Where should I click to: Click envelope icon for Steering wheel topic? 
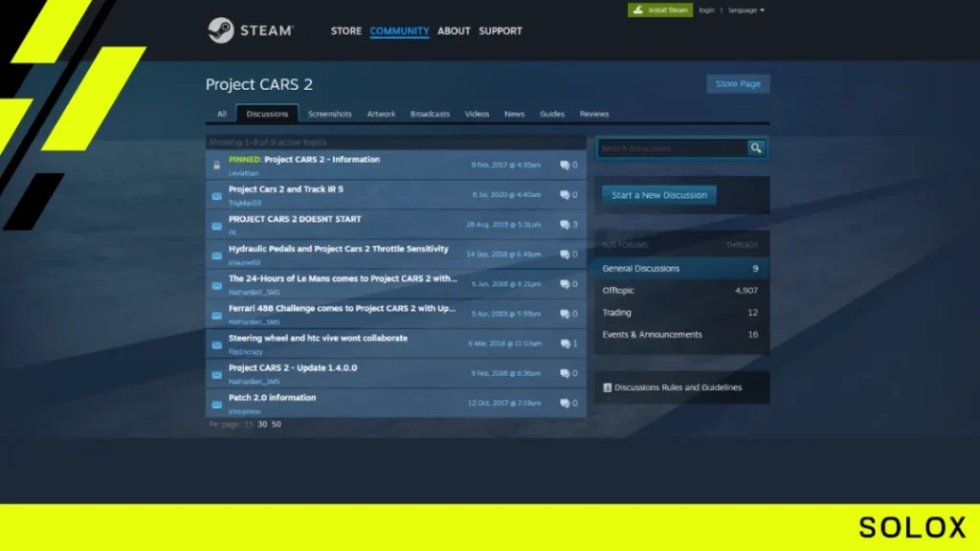coord(217,344)
